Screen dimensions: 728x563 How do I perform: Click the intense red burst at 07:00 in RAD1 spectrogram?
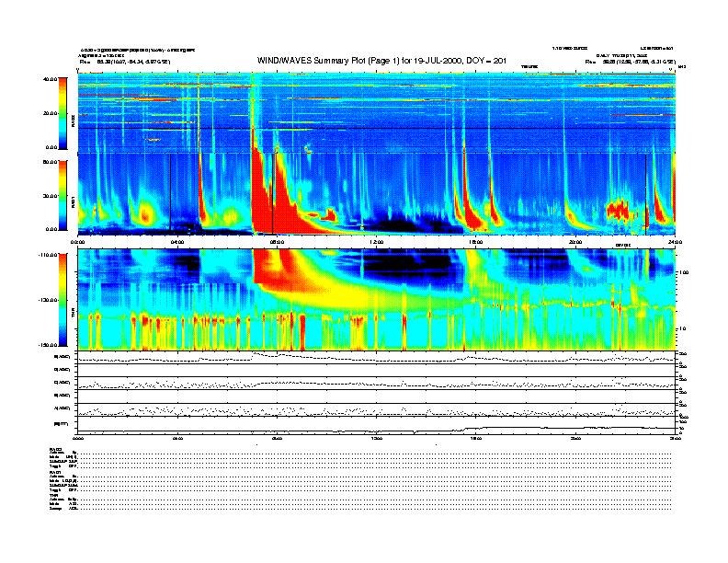[261, 195]
